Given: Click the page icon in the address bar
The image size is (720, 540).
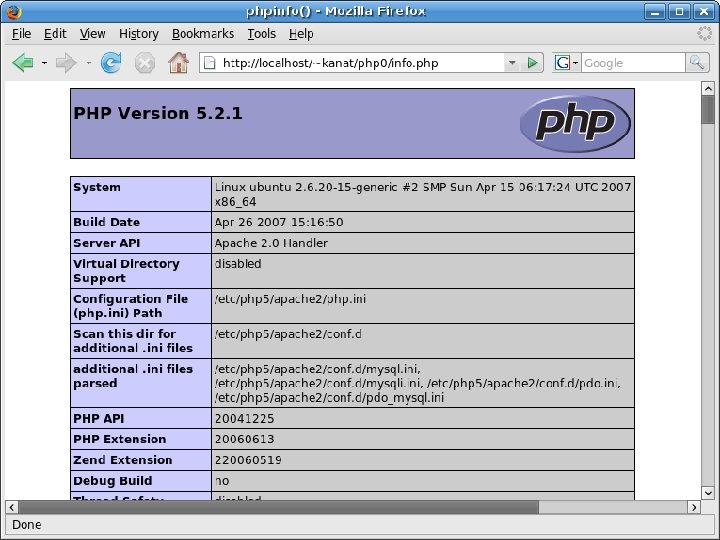Looking at the screenshot, I should [209, 62].
